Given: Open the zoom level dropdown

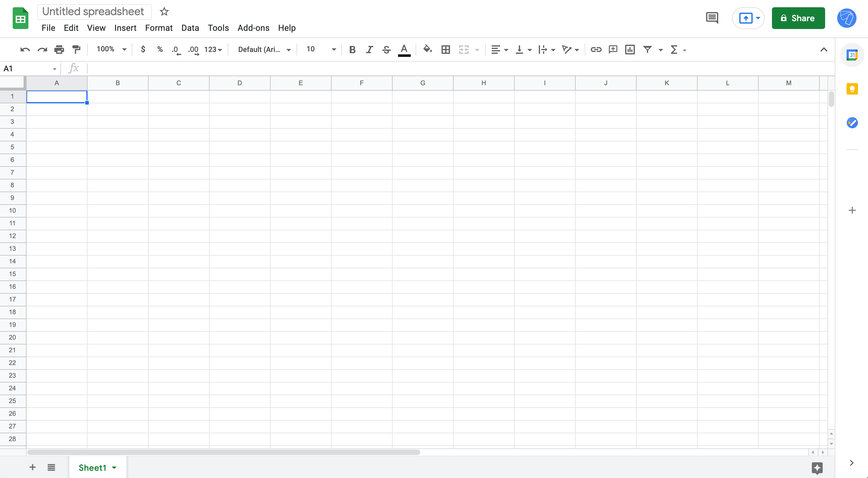Looking at the screenshot, I should (x=111, y=49).
